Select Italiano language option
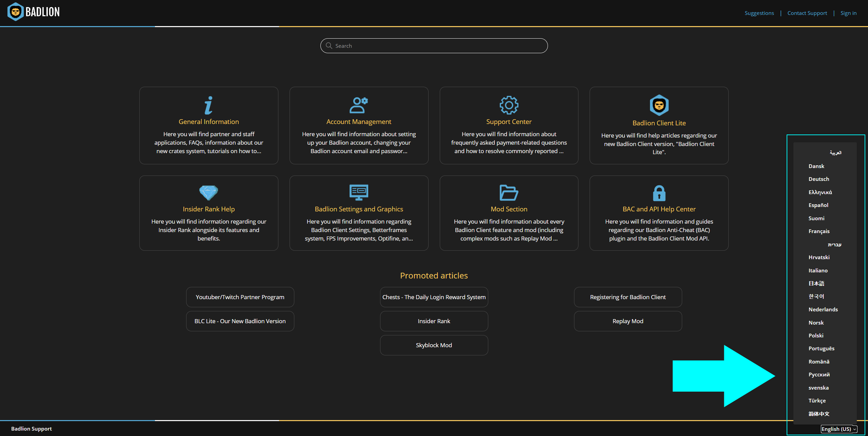Viewport: 868px width, 436px height. [818, 270]
